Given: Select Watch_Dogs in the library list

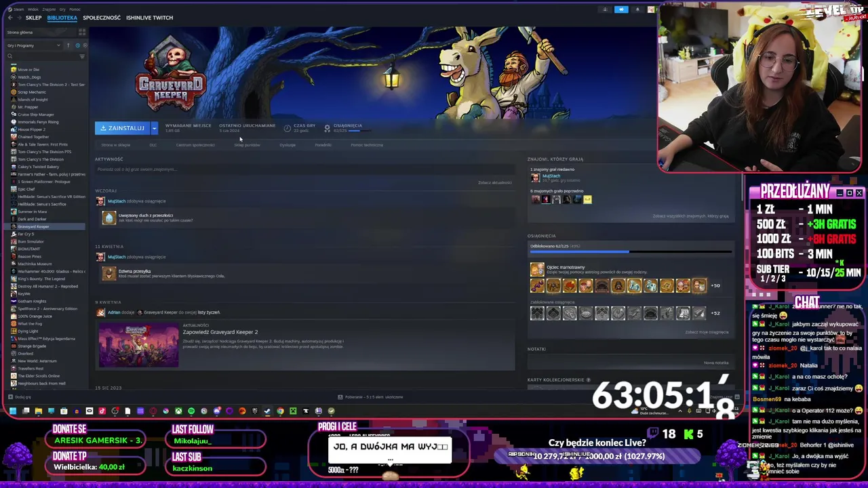Looking at the screenshot, I should 29,77.
